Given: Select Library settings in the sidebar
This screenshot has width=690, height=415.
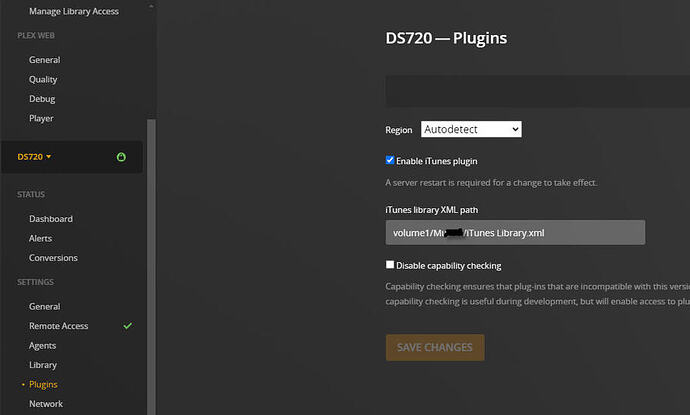Looking at the screenshot, I should point(43,365).
